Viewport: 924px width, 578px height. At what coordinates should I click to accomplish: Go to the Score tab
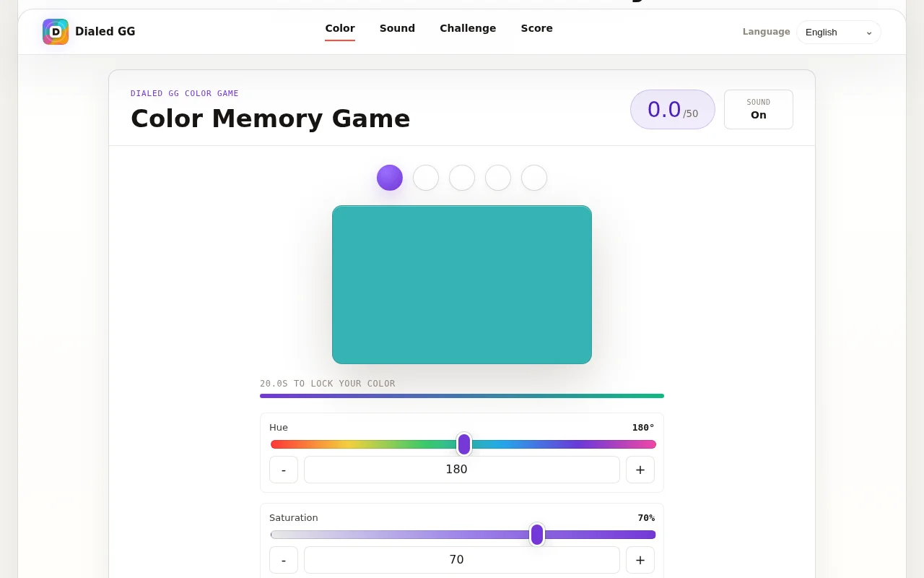[537, 28]
